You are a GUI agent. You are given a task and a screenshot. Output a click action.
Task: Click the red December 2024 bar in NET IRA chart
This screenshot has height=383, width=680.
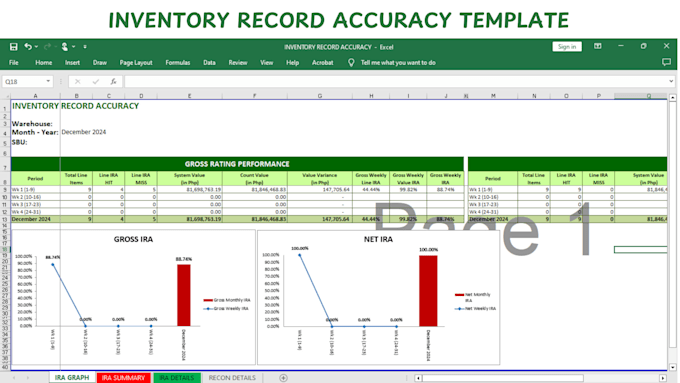coord(428,291)
